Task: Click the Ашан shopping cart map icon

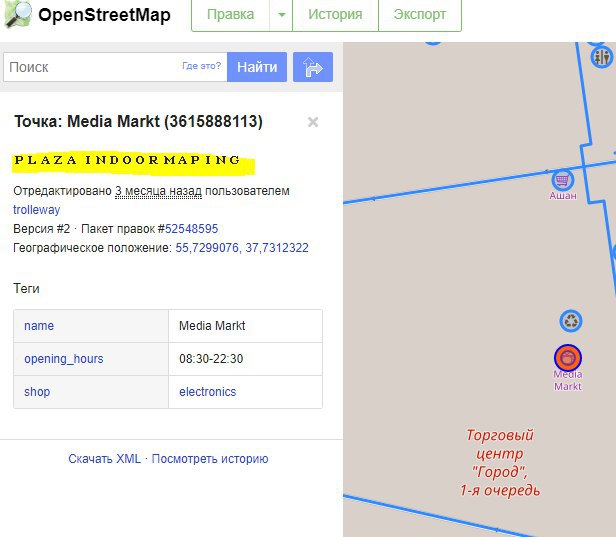Action: [563, 180]
